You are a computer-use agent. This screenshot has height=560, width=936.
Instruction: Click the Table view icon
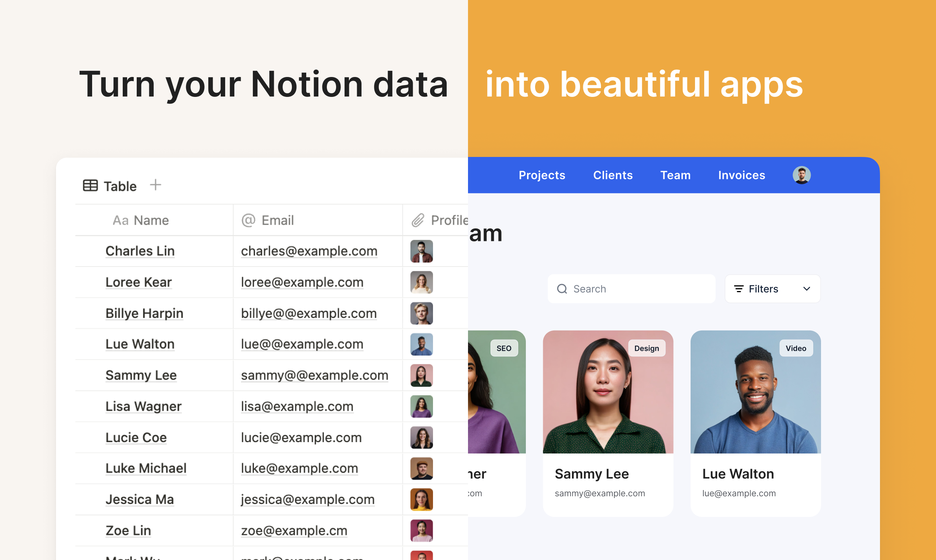(x=90, y=185)
